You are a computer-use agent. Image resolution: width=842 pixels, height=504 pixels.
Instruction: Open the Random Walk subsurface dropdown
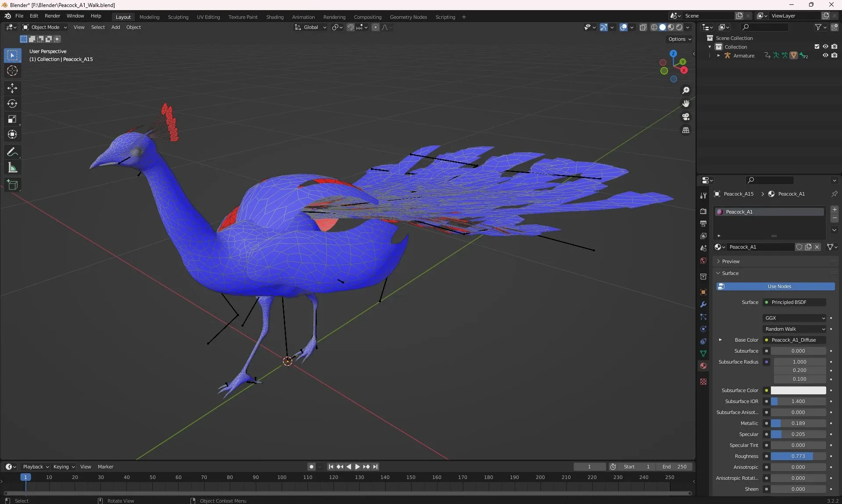click(x=795, y=329)
